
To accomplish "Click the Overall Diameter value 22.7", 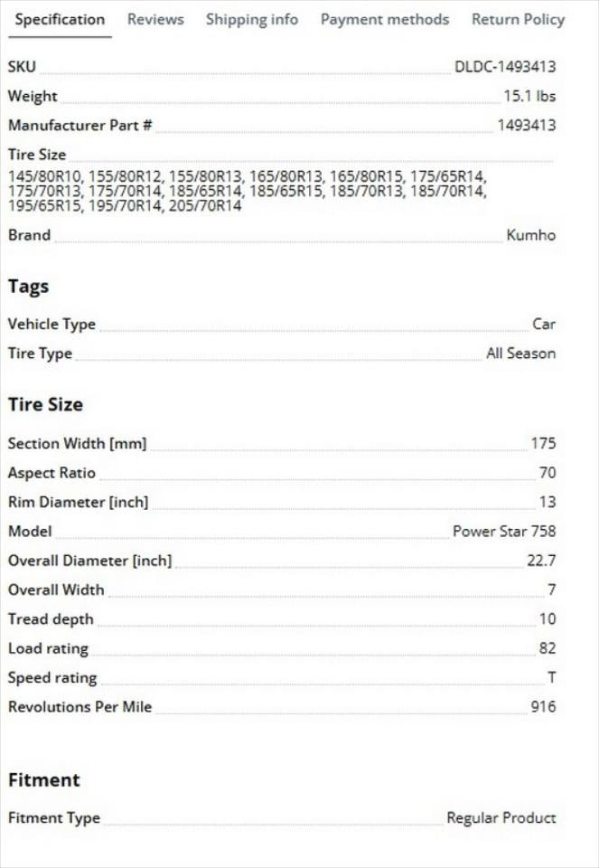I will pos(541,561).
